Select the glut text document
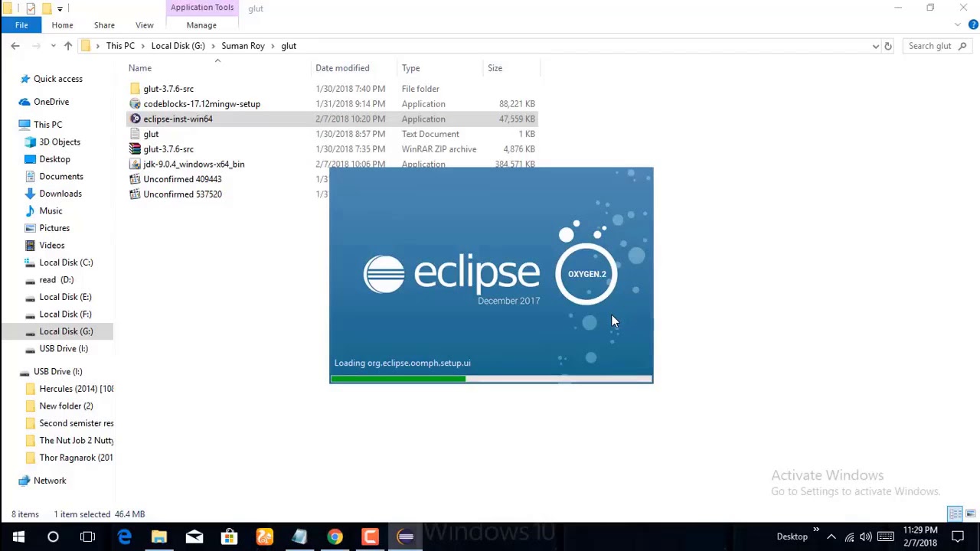 coord(151,134)
